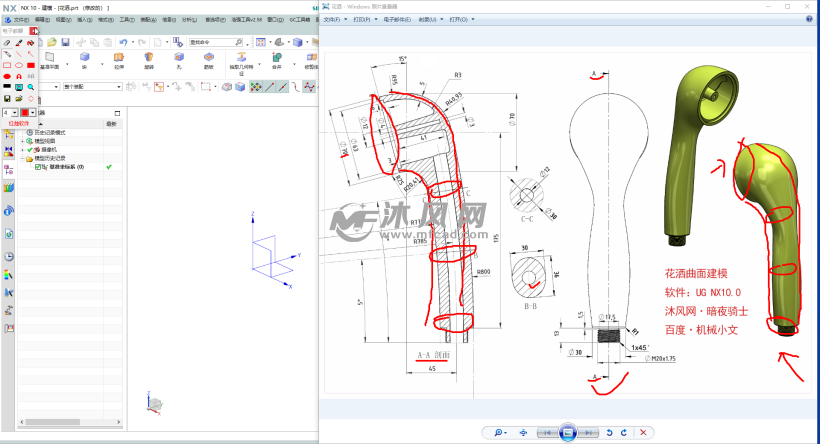Open the File (文件) menu in NX
The width and height of the screenshot is (820, 444).
(19, 19)
